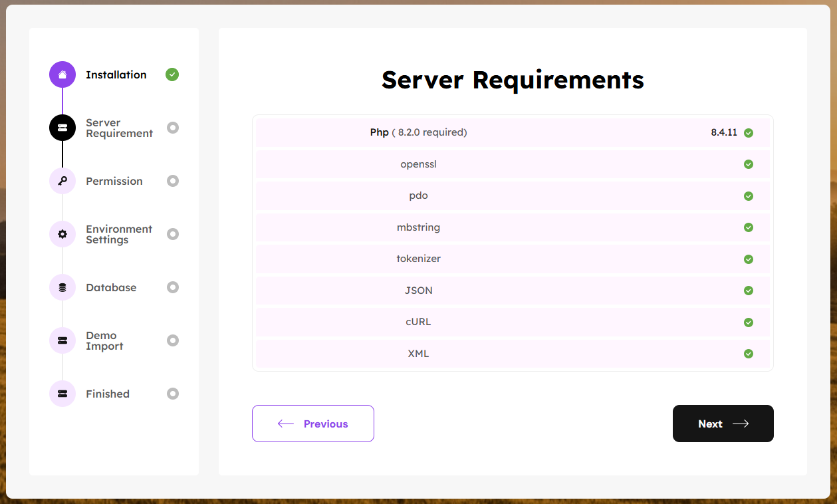Image resolution: width=837 pixels, height=504 pixels.
Task: Click the green checkmark beside Installation
Action: 172,74
